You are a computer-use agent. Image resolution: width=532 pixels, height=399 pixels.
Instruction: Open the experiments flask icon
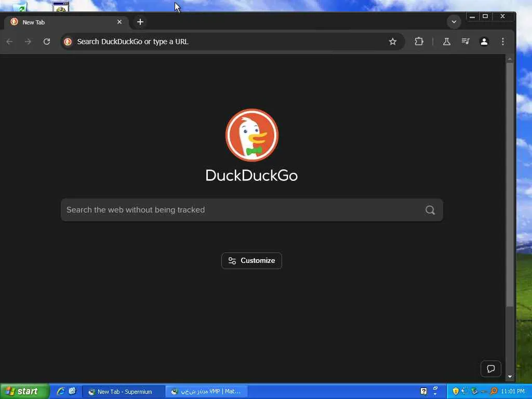pos(446,42)
